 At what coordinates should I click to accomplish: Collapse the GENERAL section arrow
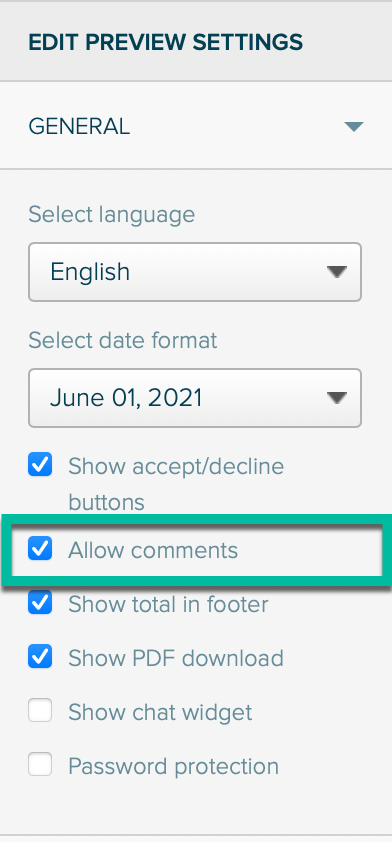point(354,127)
